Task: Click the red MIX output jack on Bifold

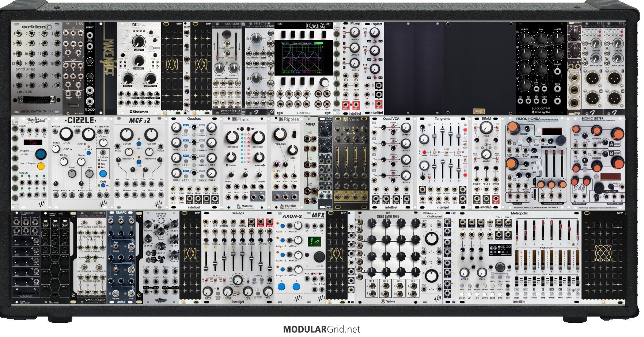Action: point(496,199)
